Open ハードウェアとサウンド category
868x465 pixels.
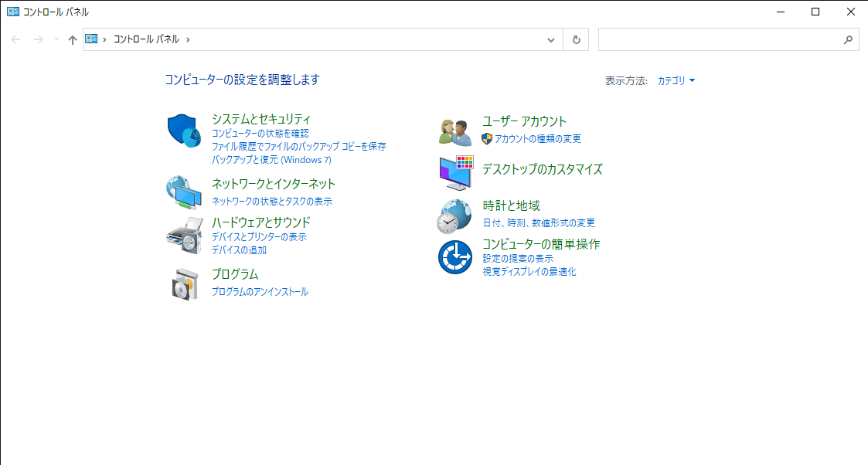pos(261,222)
